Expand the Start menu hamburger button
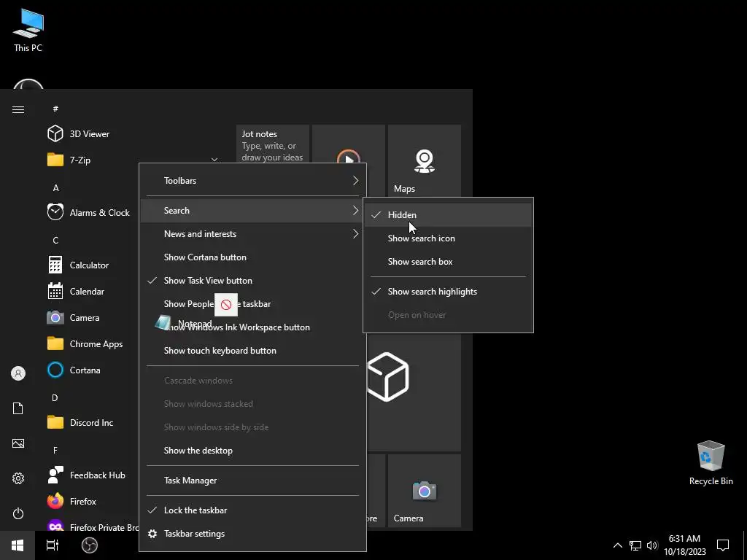This screenshot has height=560, width=747. pyautogui.click(x=18, y=109)
